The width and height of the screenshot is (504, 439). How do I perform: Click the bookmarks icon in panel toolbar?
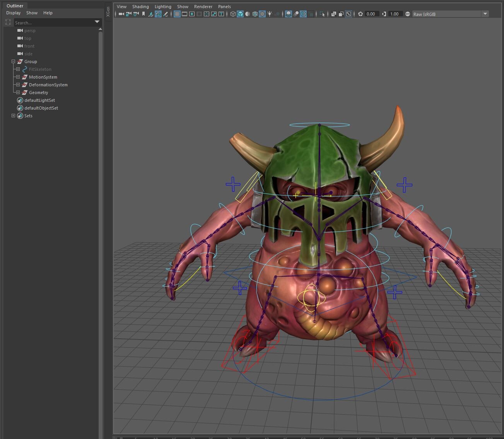click(x=144, y=14)
